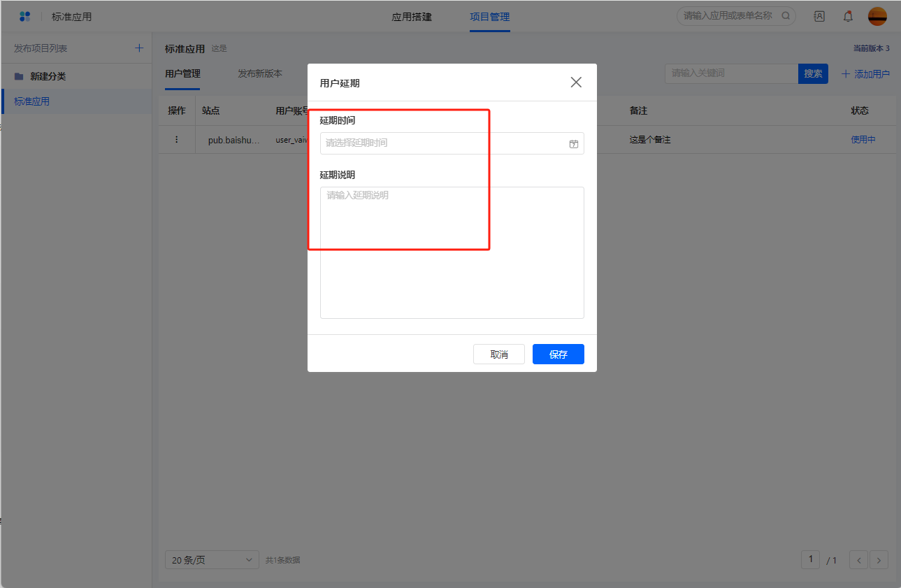Open the three-dot row actions menu
This screenshot has height=588, width=901.
[176, 140]
